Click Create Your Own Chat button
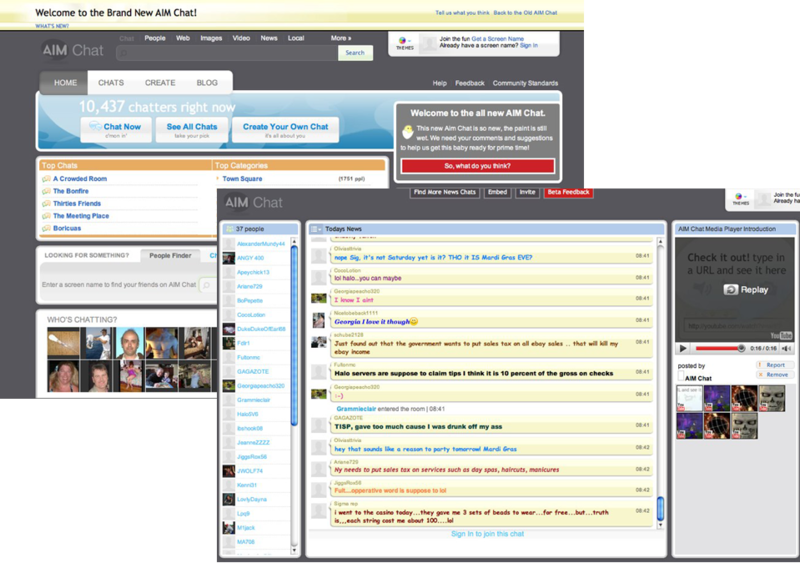Image resolution: width=800 pixels, height=563 pixels. (x=285, y=130)
